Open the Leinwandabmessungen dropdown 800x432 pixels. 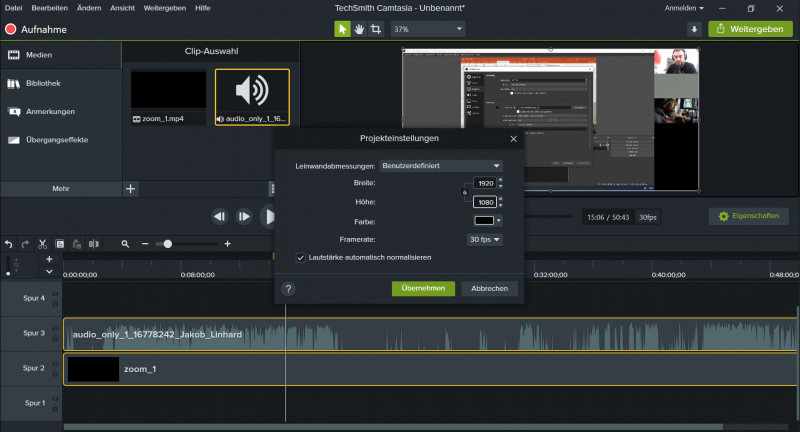tap(441, 166)
